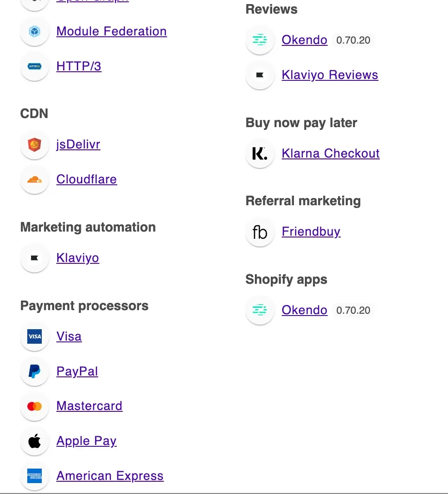Click the Klaviyo link under Marketing automation

coord(78,258)
